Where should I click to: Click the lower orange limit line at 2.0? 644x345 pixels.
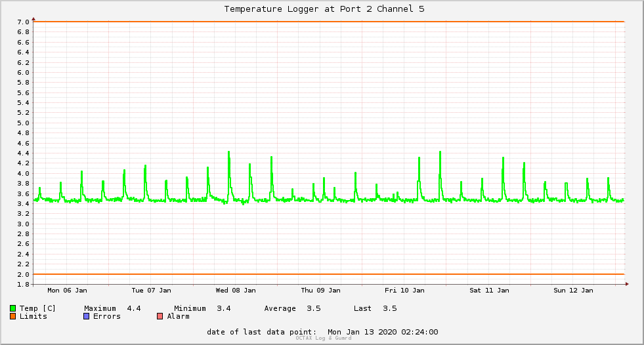pos(329,274)
